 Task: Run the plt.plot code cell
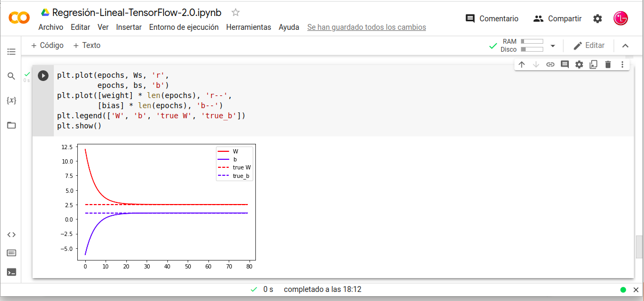pyautogui.click(x=43, y=76)
